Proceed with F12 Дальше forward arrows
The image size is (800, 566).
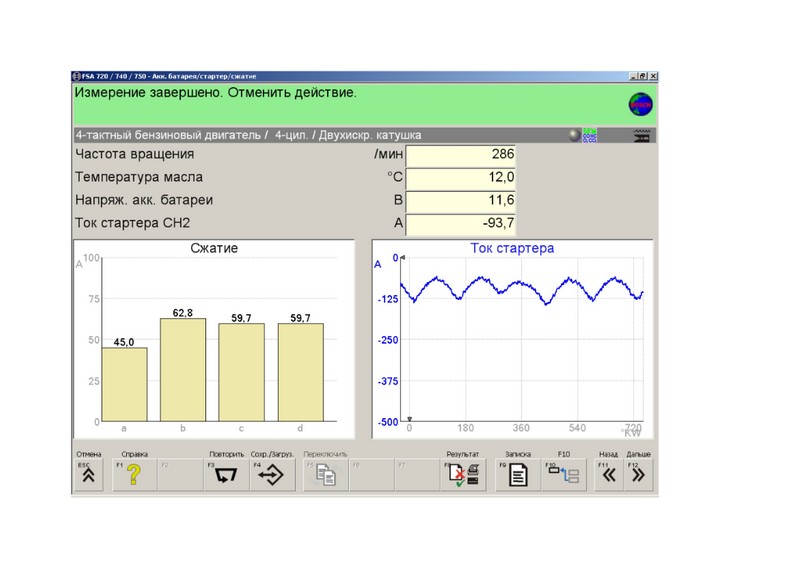(x=638, y=476)
